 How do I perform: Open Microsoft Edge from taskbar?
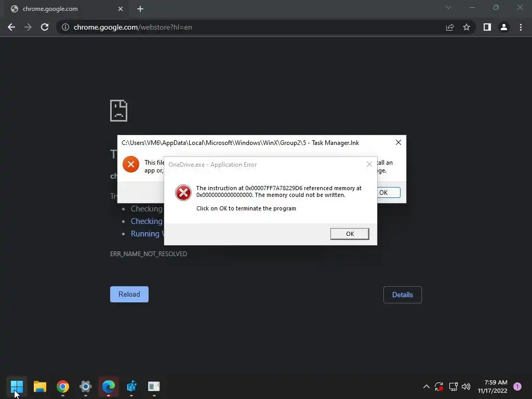click(109, 387)
